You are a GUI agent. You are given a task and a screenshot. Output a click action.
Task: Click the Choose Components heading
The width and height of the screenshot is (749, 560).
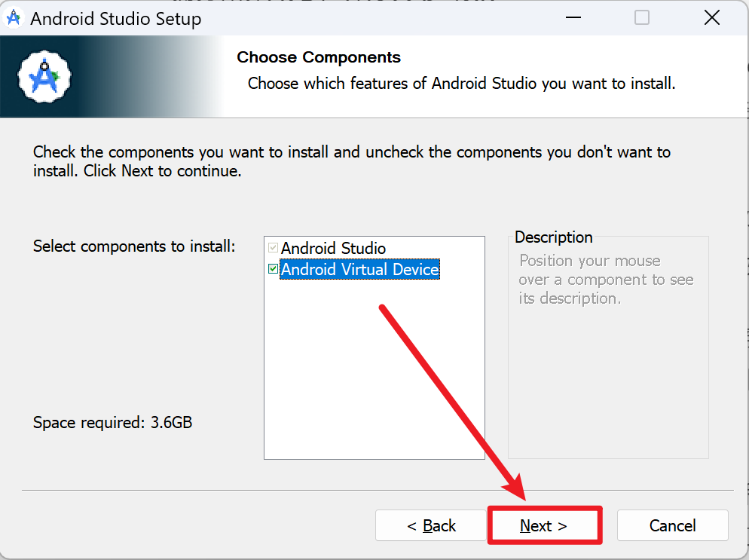click(x=319, y=57)
